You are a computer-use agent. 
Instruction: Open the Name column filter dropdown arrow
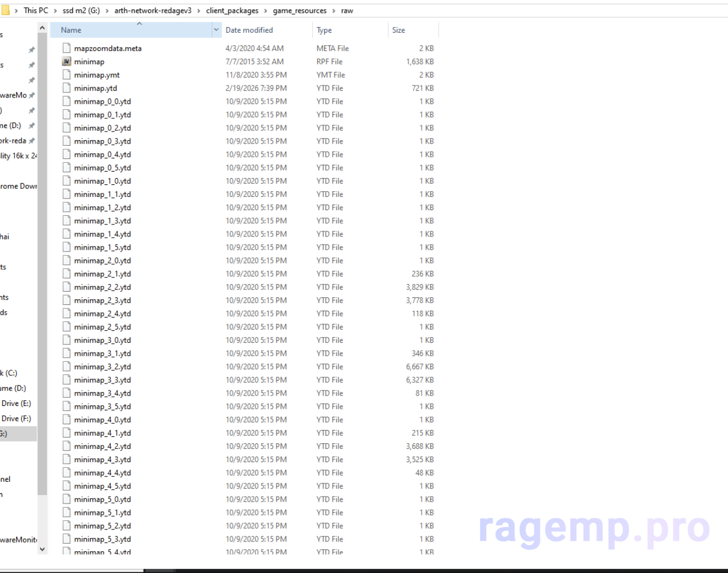pyautogui.click(x=216, y=30)
